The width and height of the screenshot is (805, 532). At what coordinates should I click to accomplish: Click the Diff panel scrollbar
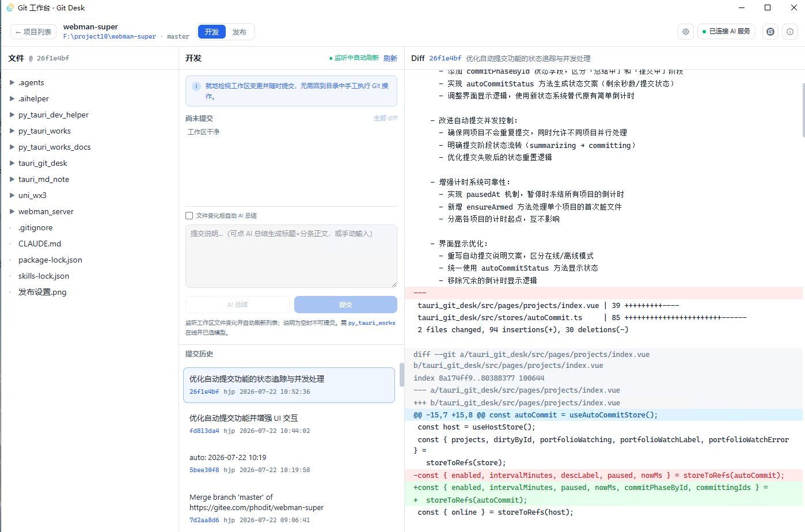pyautogui.click(x=803, y=109)
